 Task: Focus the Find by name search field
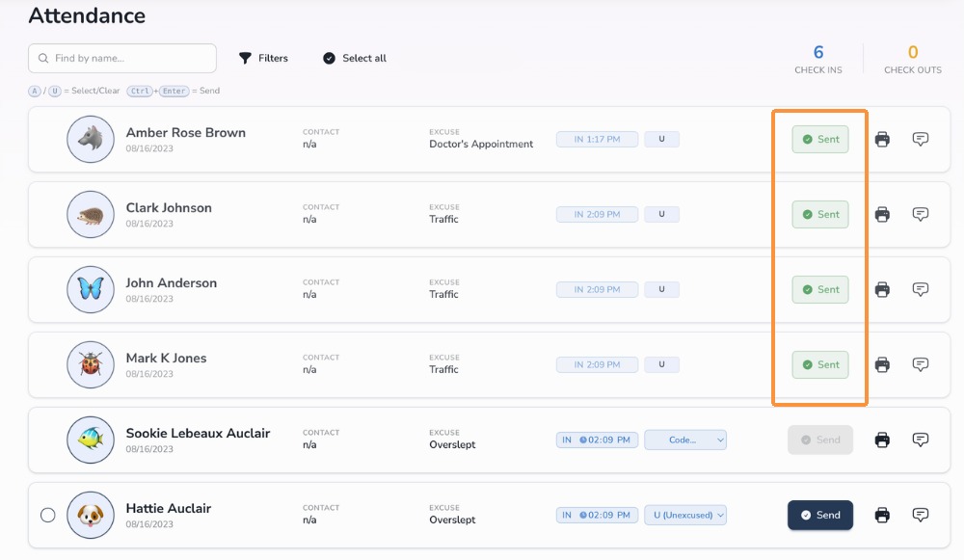[x=122, y=58]
